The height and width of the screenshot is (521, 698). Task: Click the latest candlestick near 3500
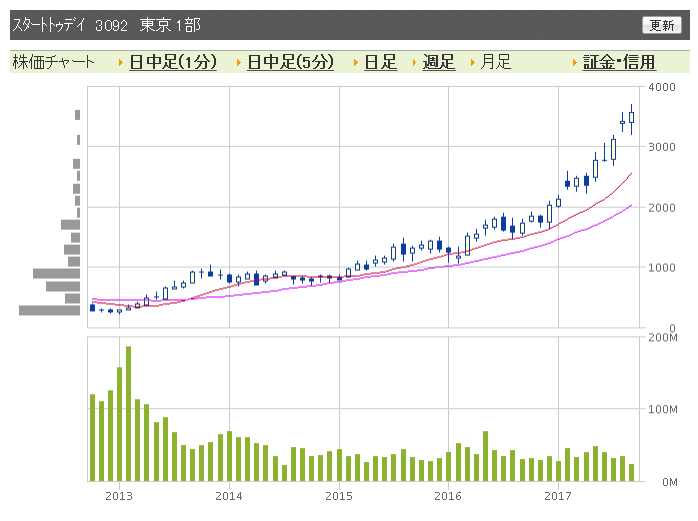pyautogui.click(x=631, y=118)
